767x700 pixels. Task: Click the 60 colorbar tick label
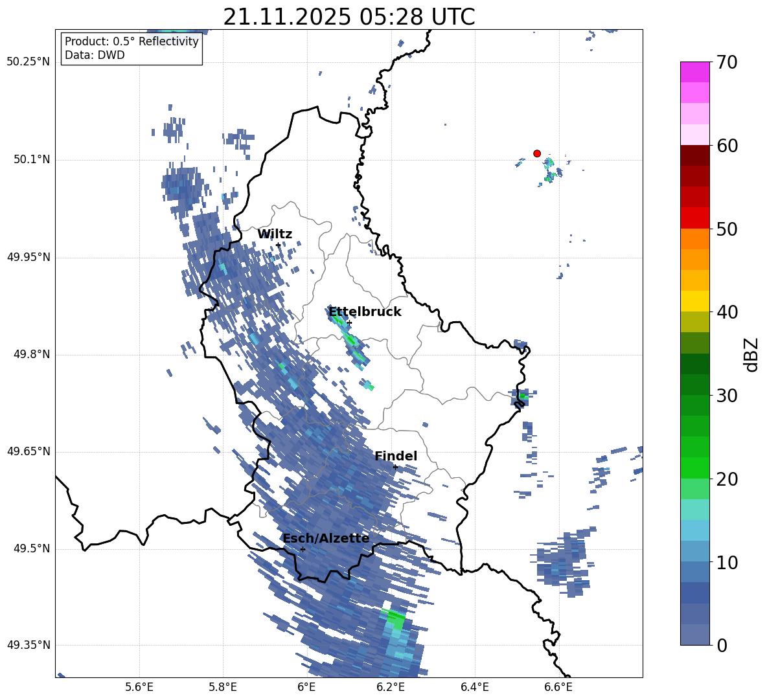(727, 146)
